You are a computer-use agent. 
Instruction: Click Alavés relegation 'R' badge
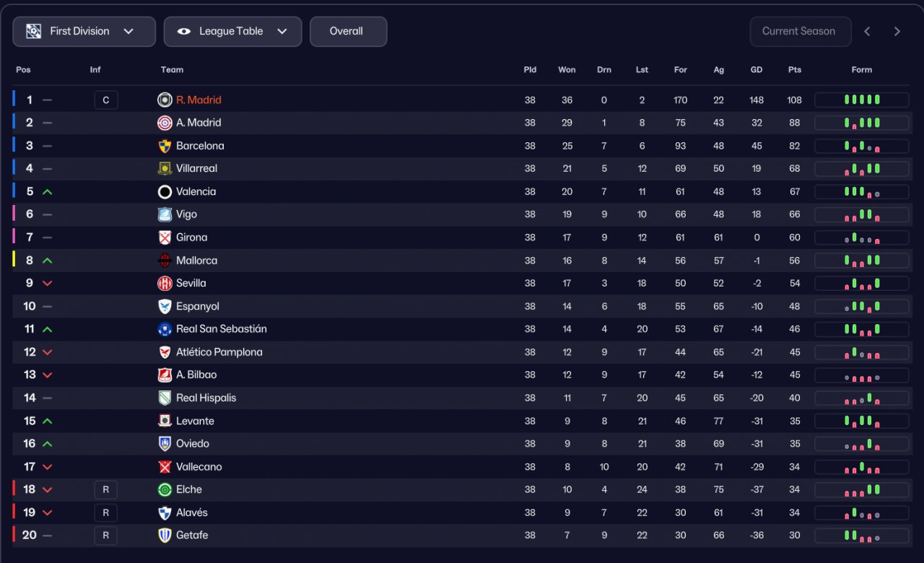106,512
